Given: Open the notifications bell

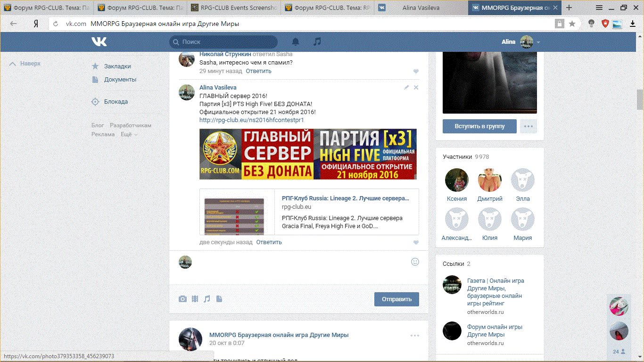Looking at the screenshot, I should (296, 42).
